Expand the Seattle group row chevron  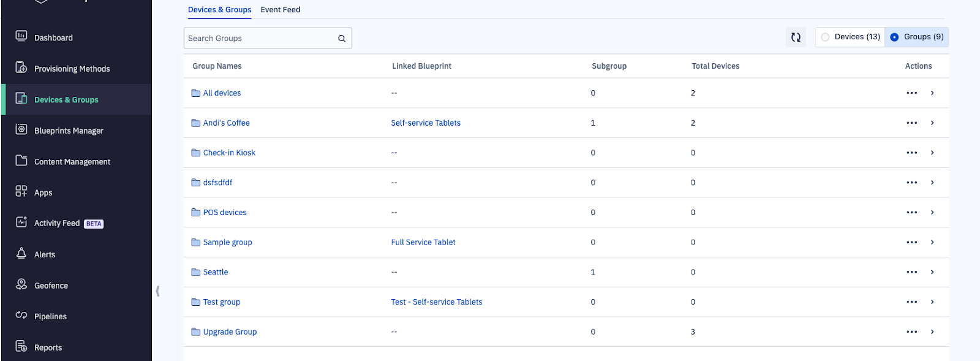(x=932, y=272)
